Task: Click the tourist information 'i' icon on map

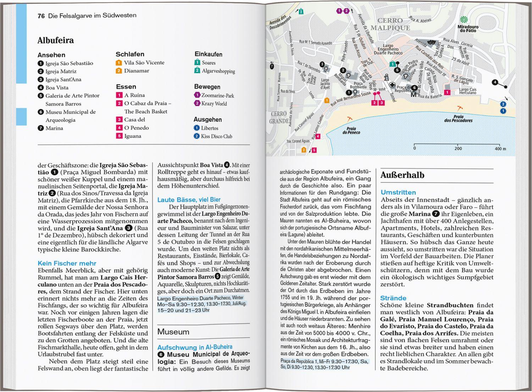Action: 387,77
